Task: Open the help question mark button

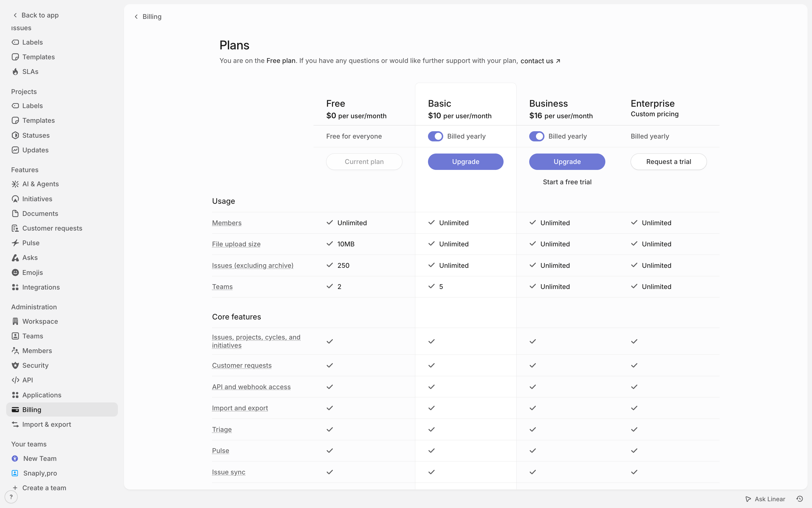Action: [x=11, y=497]
